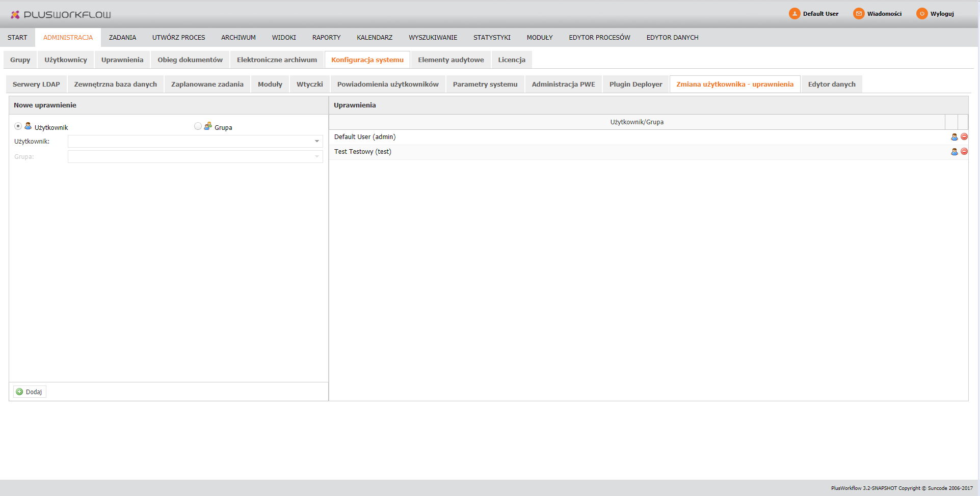Open messages via the Wiadomości envelope icon
This screenshot has width=980, height=496.
click(x=859, y=14)
